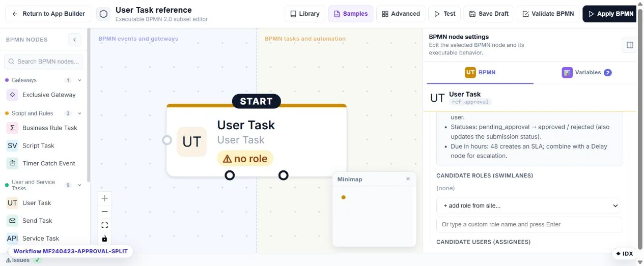Click the left input handle of User Task node

[167, 140]
